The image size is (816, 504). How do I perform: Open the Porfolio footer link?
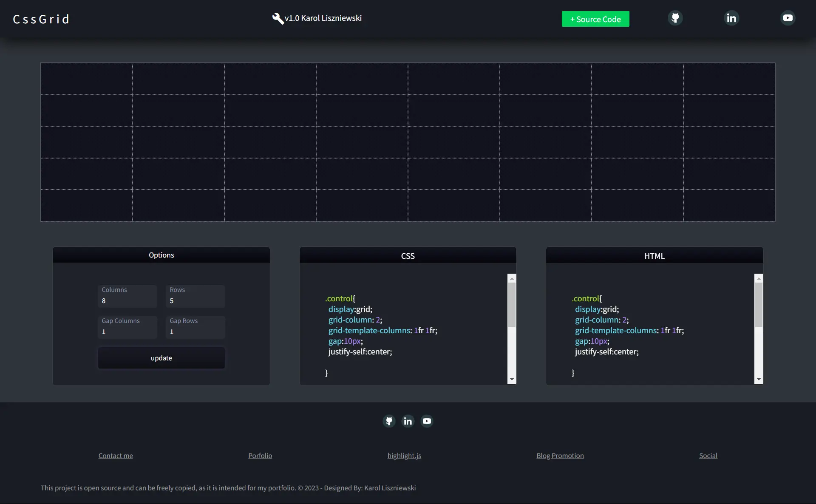(x=260, y=456)
